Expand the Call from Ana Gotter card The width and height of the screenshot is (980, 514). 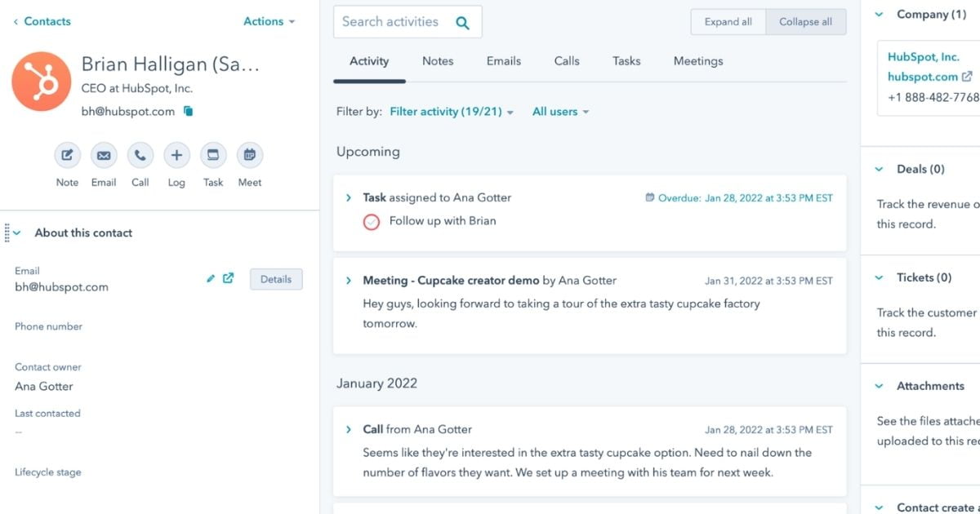(x=349, y=429)
